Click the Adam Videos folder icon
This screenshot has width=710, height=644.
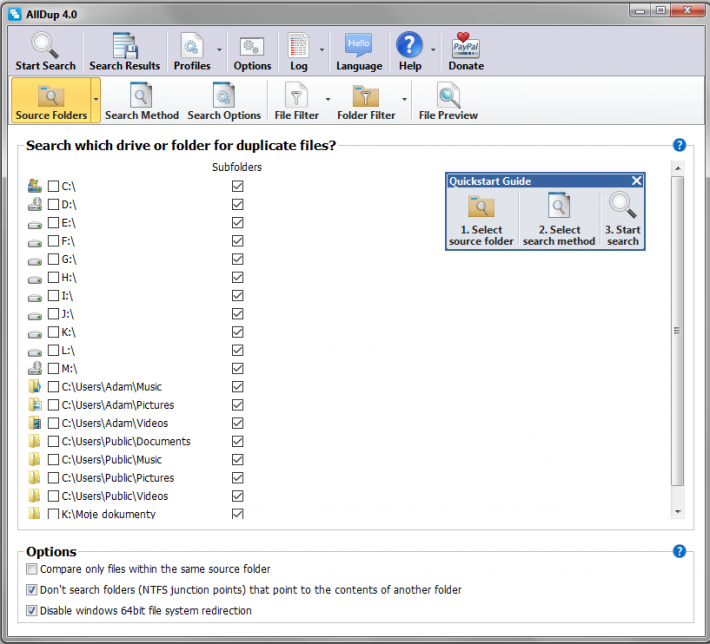coord(35,423)
